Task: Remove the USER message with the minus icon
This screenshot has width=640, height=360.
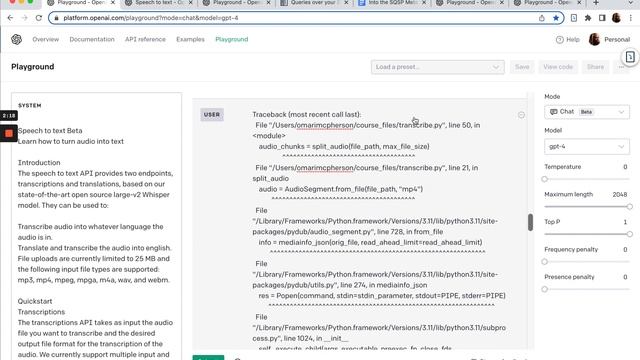Action: pyautogui.click(x=521, y=115)
